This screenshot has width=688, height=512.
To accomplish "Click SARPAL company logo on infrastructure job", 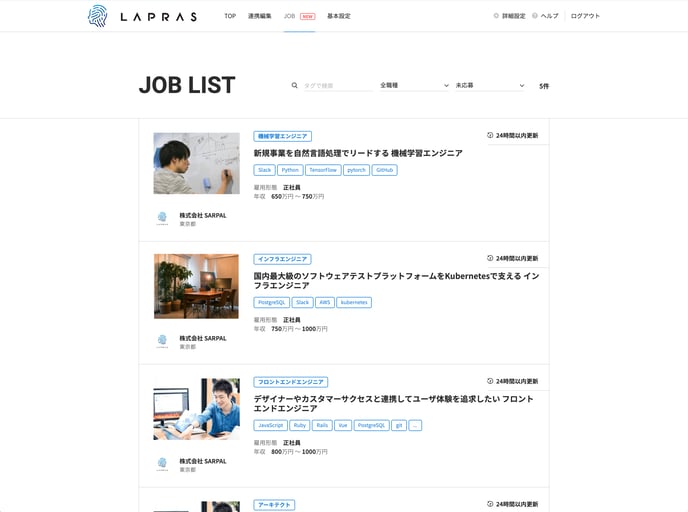I will coord(162,341).
